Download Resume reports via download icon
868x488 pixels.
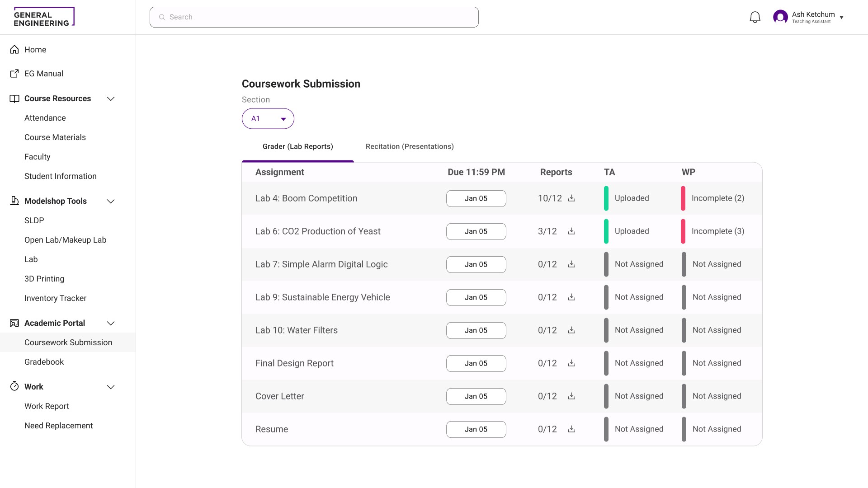pos(571,429)
